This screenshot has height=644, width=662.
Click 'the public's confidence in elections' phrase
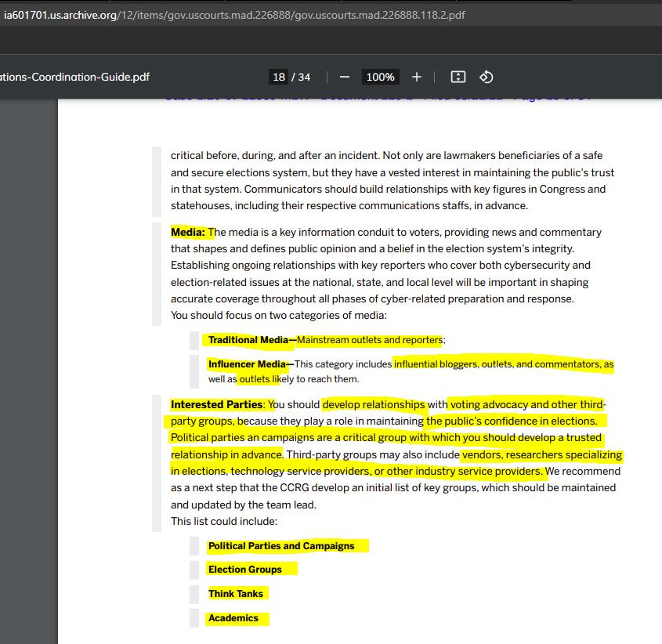(511, 421)
